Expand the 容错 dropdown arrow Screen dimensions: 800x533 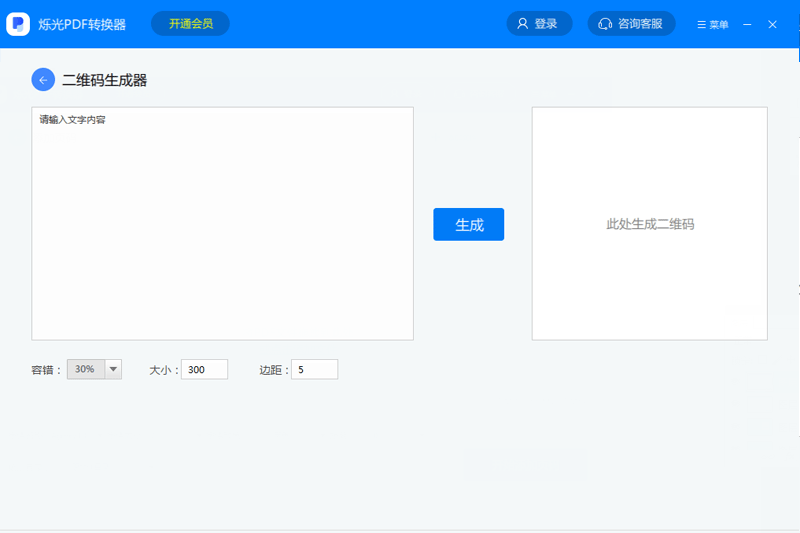pos(113,369)
